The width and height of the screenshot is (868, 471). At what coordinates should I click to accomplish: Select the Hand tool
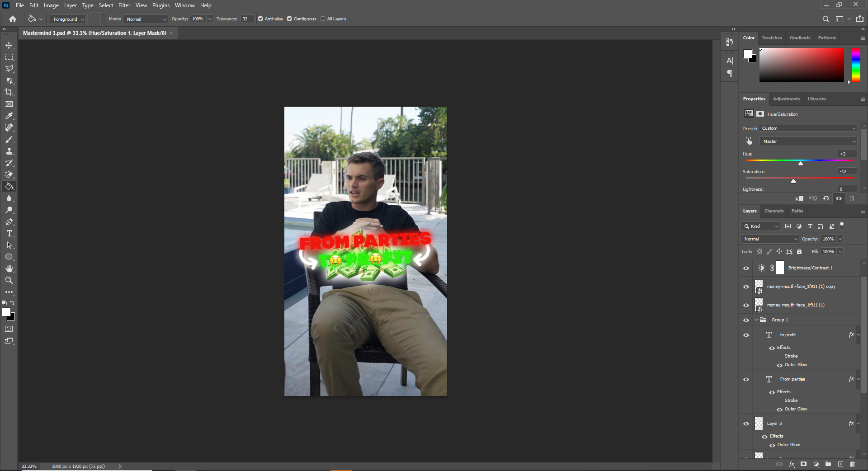click(9, 268)
